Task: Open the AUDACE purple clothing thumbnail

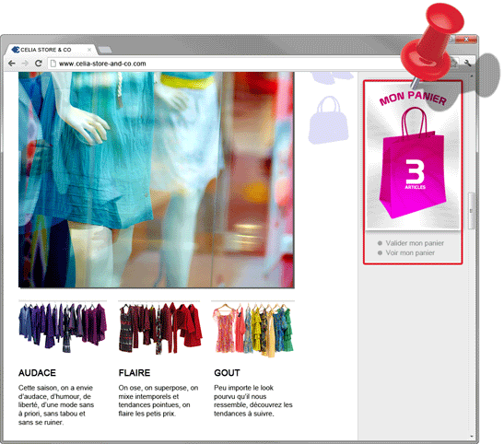Action: click(63, 327)
